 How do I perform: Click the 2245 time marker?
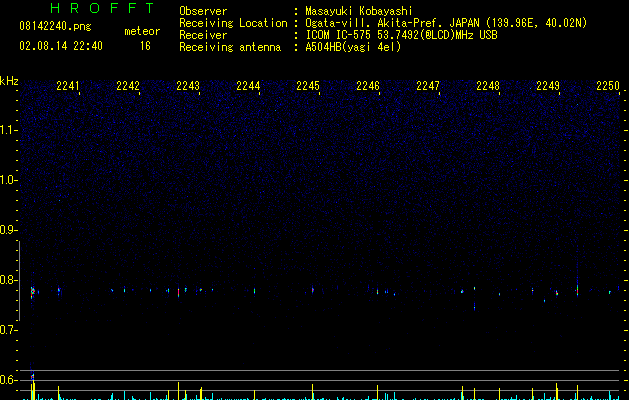[x=308, y=86]
